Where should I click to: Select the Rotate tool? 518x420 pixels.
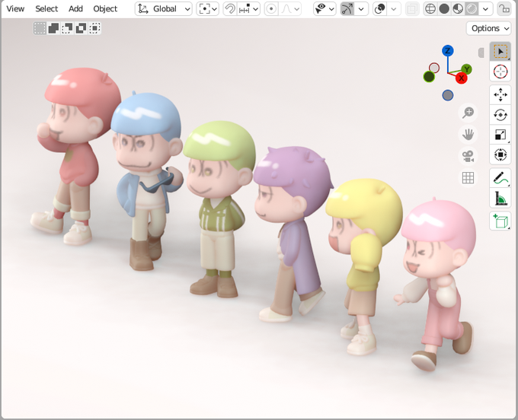tap(500, 115)
